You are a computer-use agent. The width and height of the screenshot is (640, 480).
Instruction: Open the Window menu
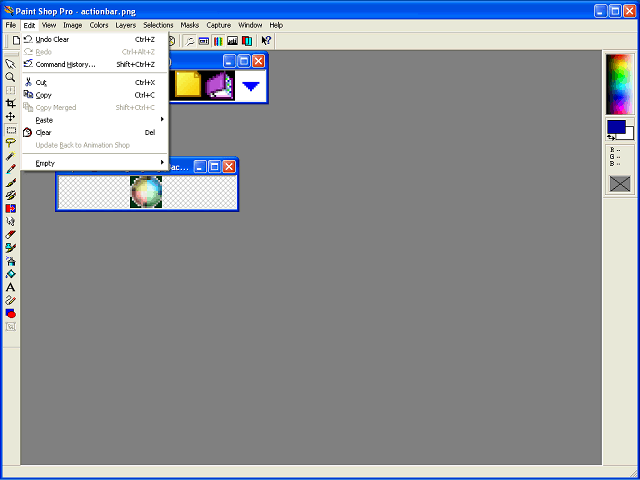[250, 25]
